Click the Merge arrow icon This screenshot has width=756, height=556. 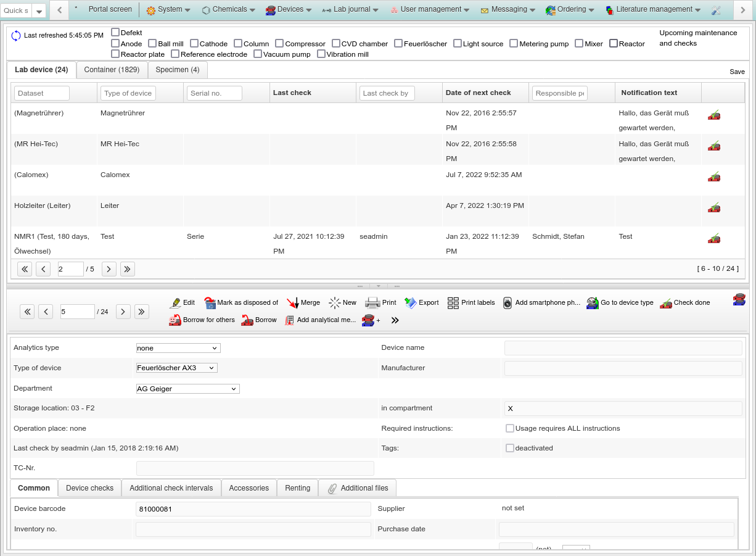coord(292,303)
